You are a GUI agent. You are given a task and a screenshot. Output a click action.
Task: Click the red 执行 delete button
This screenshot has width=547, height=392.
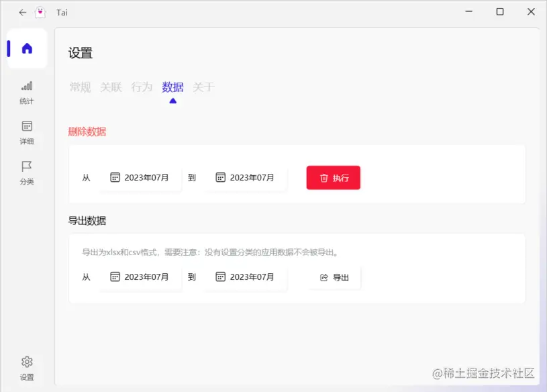click(334, 178)
